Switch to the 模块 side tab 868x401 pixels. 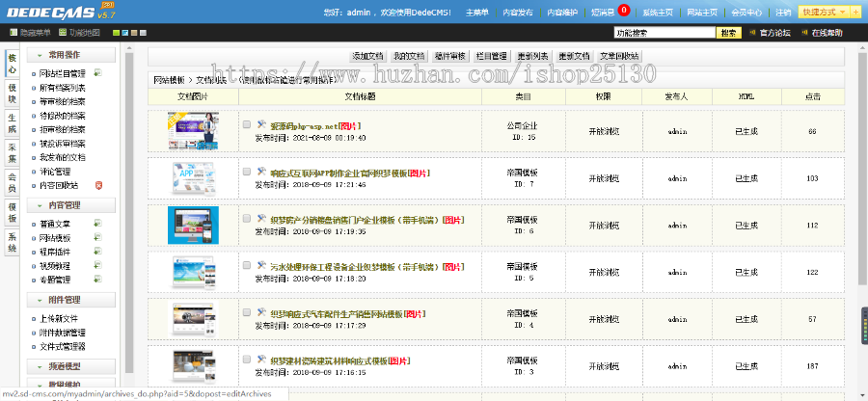point(13,94)
